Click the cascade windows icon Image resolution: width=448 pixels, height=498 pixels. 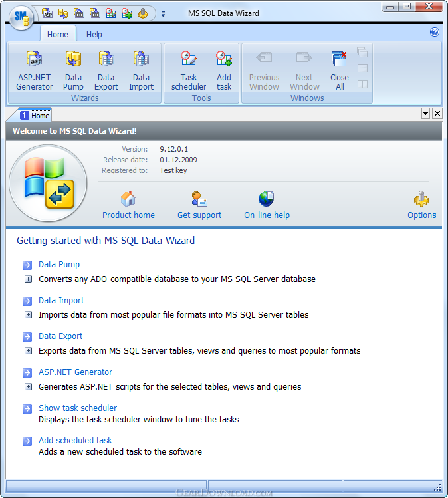coord(362,52)
